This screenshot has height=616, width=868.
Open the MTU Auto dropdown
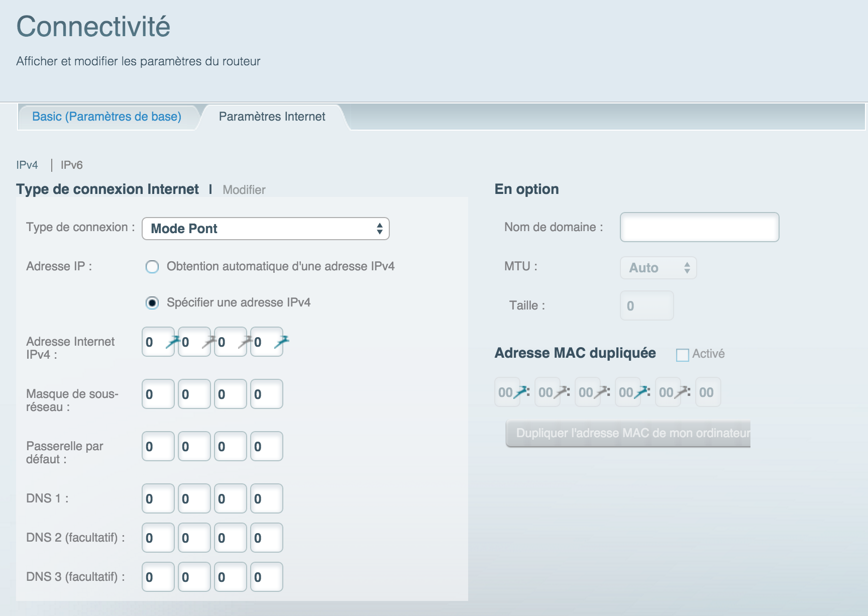click(x=659, y=268)
